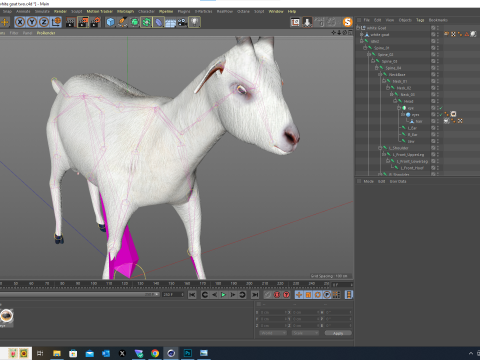
Task: Select the Move tool cross icon
Action: tap(5, 22)
